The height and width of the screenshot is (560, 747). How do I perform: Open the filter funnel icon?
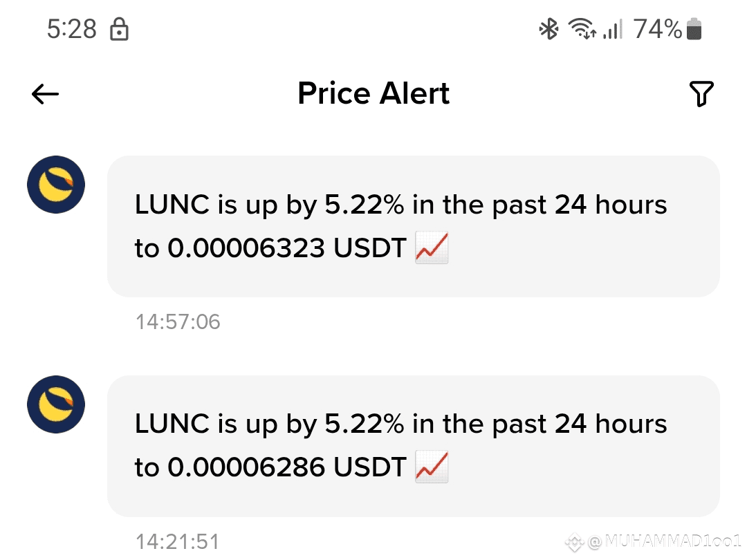click(x=701, y=94)
